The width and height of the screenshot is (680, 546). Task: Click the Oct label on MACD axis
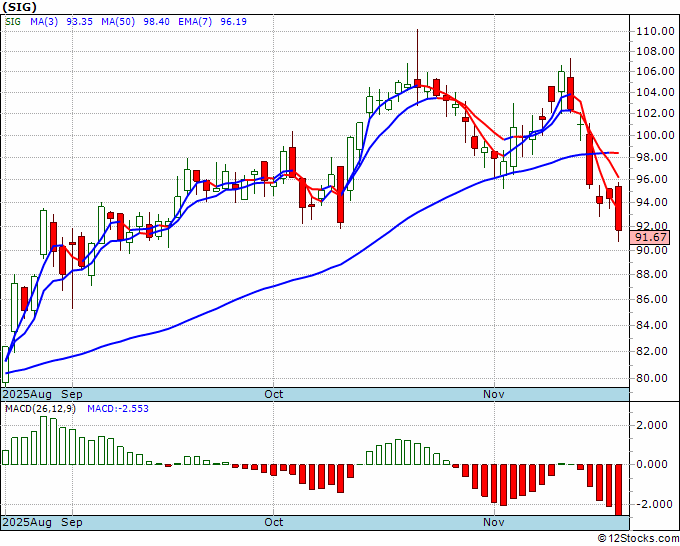coord(274,522)
